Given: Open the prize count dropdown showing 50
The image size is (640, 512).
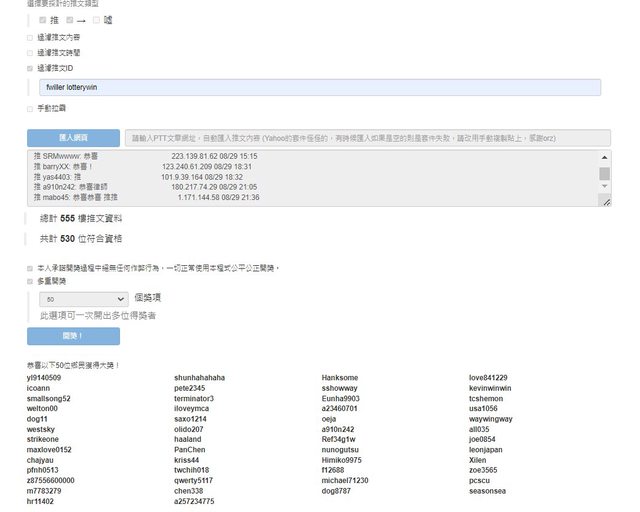Looking at the screenshot, I should coord(84,298).
